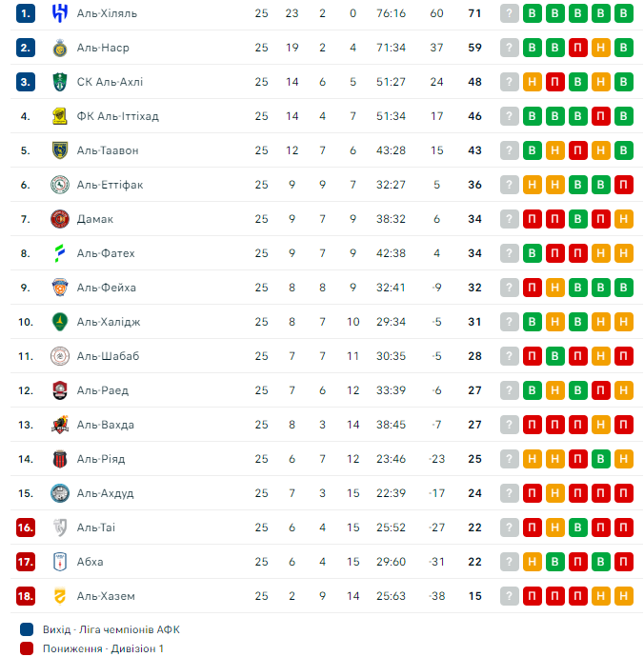Click the gray question mark badge for Аль-Хіляль
This screenshot has width=644, height=657.
click(x=510, y=13)
